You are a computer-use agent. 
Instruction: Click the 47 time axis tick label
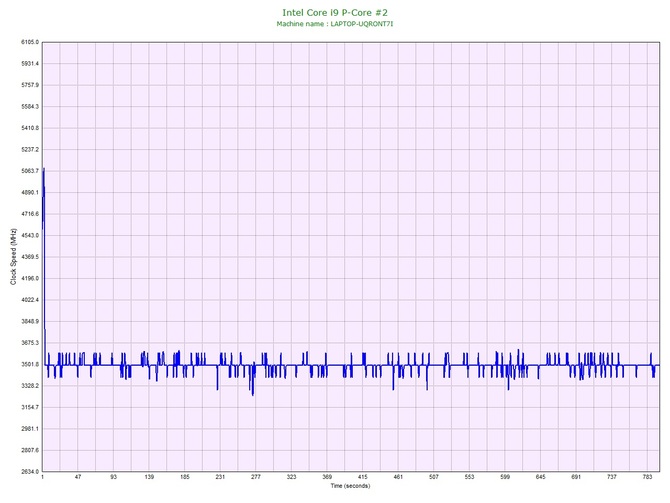coord(78,477)
